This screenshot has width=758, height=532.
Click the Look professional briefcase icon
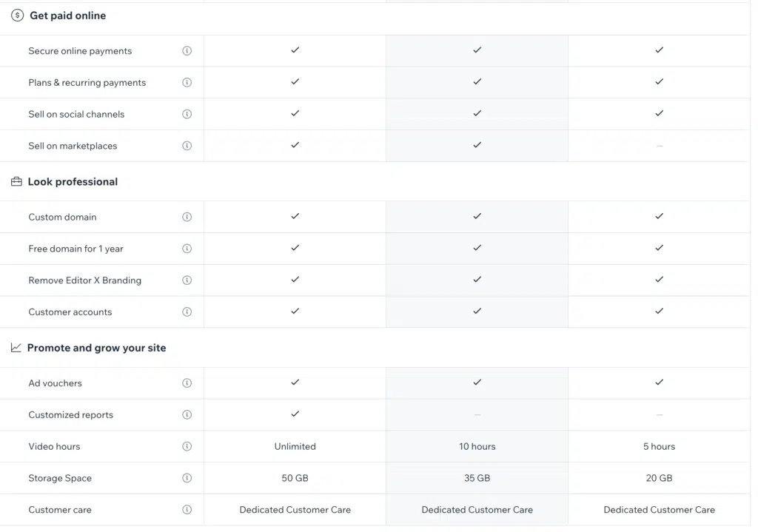click(x=16, y=182)
